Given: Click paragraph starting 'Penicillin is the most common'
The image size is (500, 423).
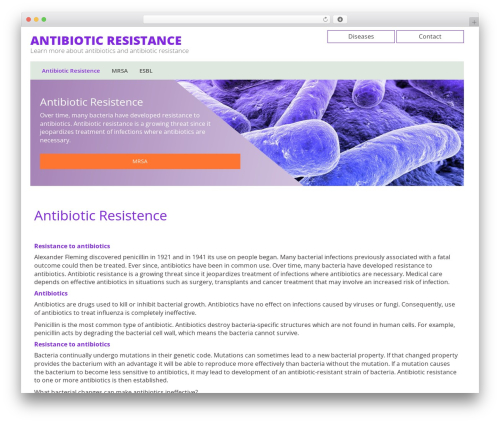Looking at the screenshot, I should (x=244, y=329).
